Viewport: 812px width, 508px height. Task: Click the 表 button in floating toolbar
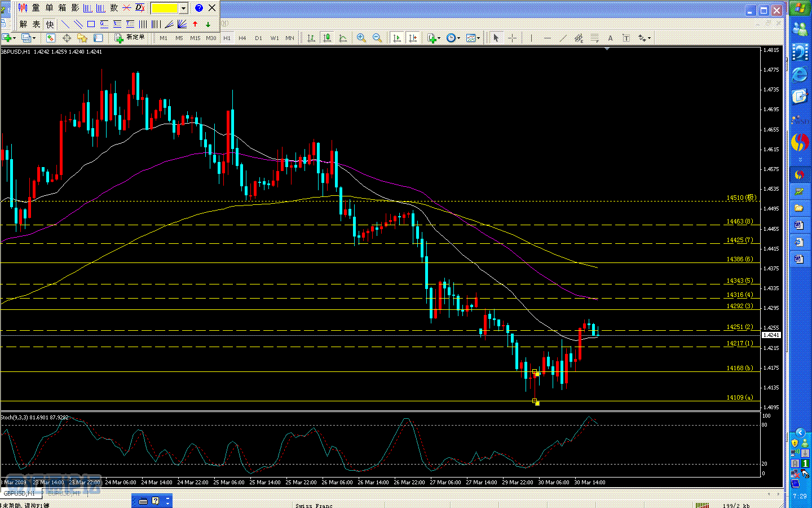(36, 24)
